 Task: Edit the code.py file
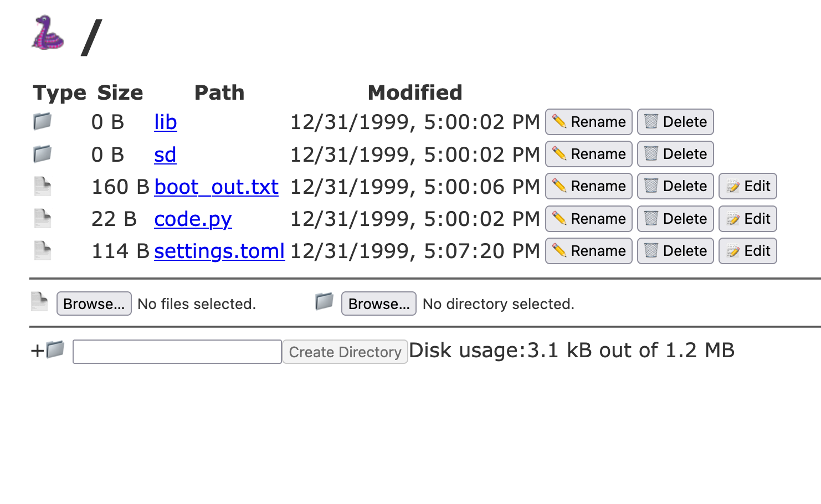point(747,219)
